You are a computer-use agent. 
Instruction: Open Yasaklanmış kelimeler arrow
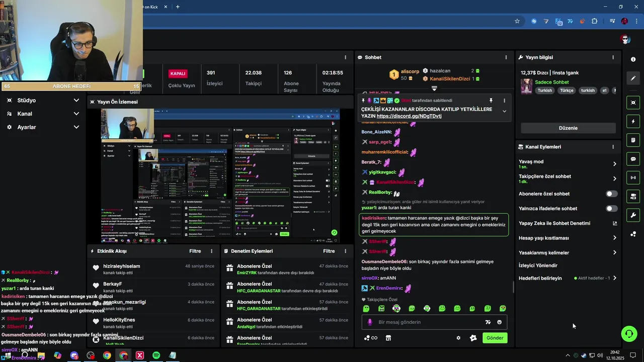coord(614,252)
